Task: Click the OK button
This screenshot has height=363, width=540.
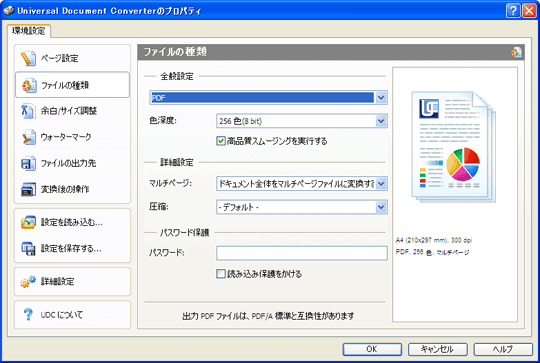Action: pos(372,349)
